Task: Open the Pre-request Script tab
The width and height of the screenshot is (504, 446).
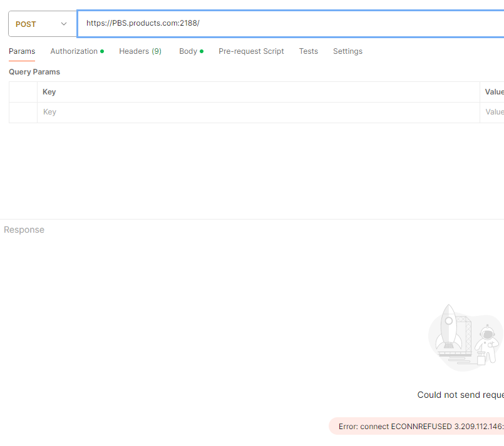Action: [x=251, y=51]
